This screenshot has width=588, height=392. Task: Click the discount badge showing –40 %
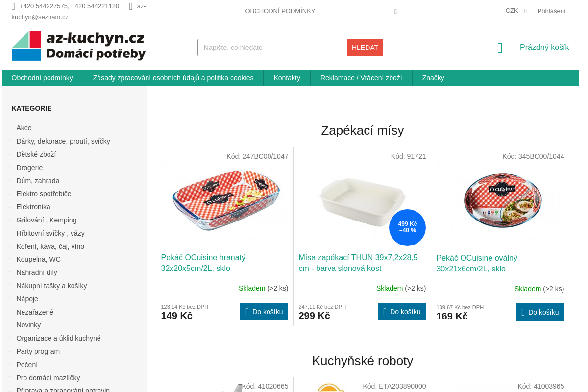407,227
